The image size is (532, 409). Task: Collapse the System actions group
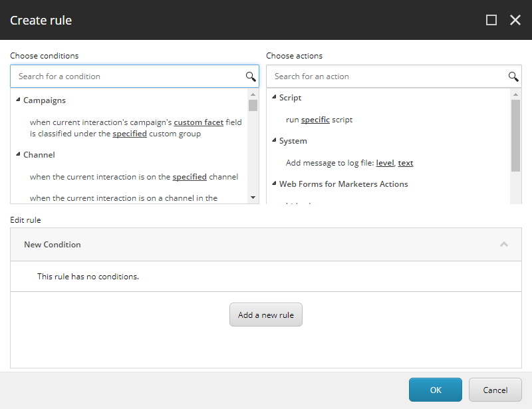pyautogui.click(x=274, y=140)
